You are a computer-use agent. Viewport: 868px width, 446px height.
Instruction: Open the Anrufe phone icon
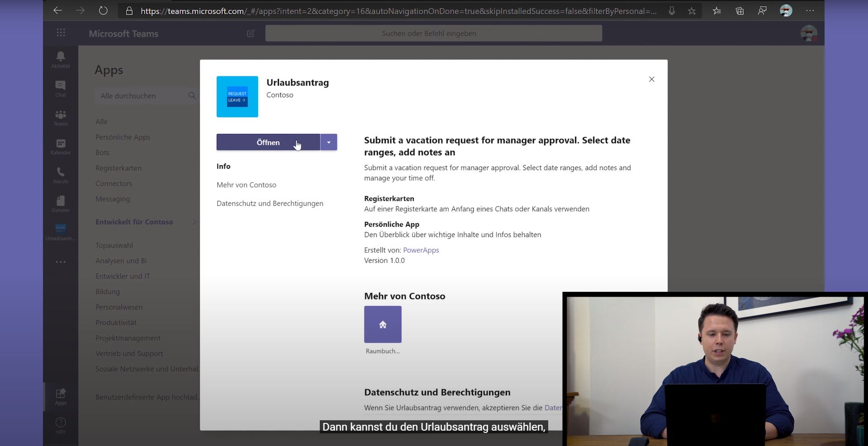tap(61, 175)
